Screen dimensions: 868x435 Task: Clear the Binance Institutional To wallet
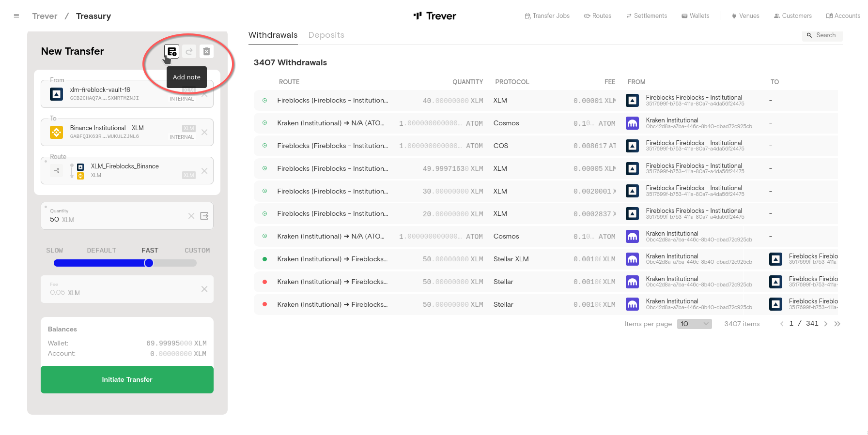pos(204,132)
